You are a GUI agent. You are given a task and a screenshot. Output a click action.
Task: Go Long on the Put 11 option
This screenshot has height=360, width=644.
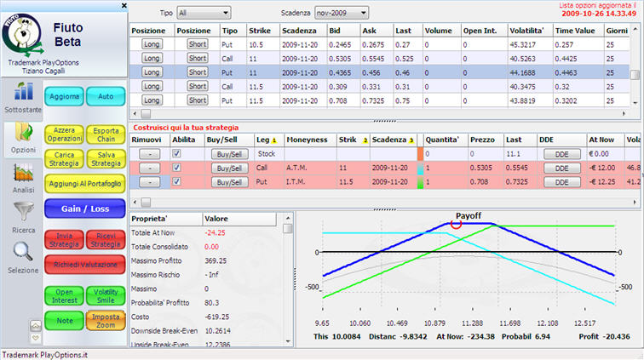pyautogui.click(x=152, y=72)
